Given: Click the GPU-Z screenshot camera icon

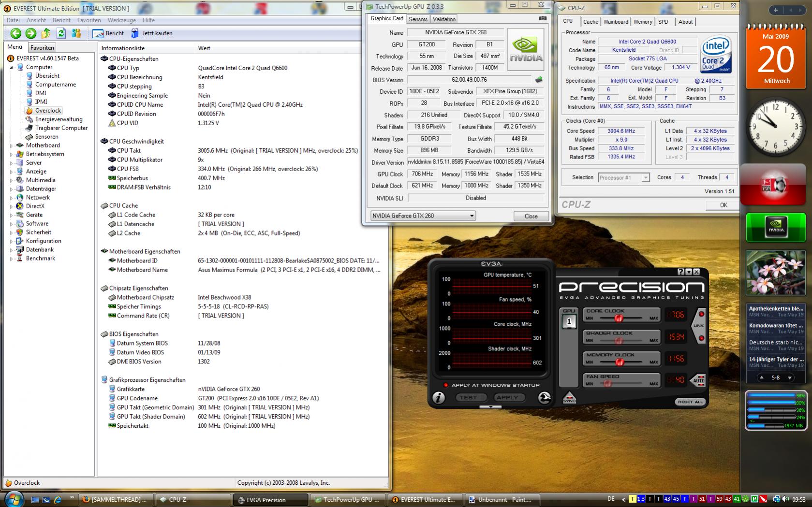Looking at the screenshot, I should click(x=543, y=18).
